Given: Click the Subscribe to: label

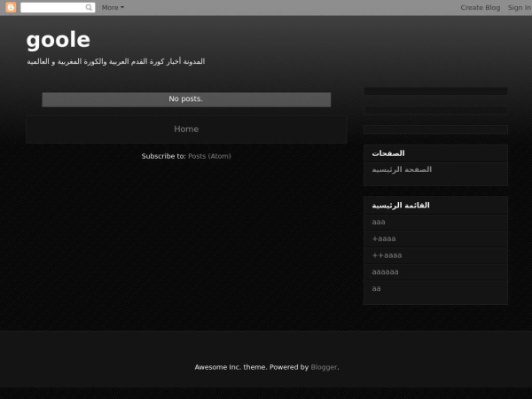Looking at the screenshot, I should coord(163,156).
